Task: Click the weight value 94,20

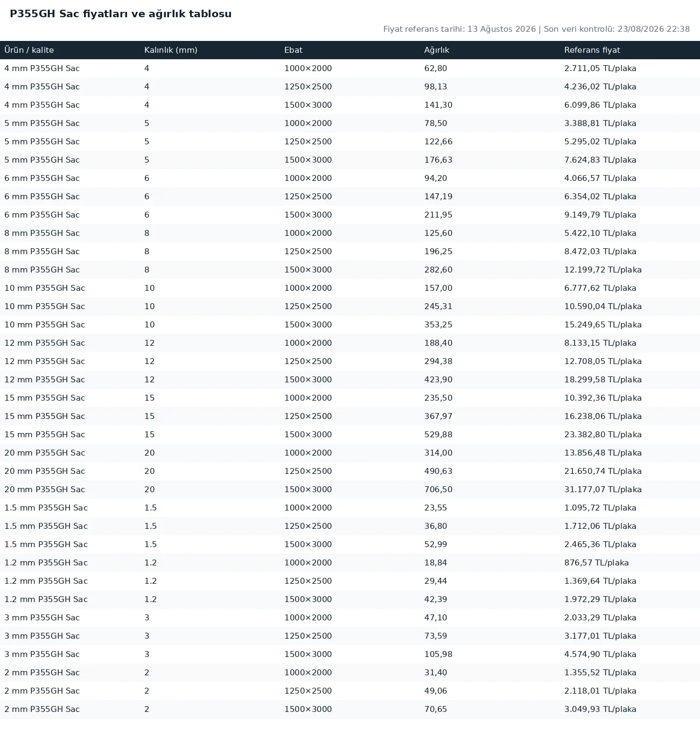Action: point(436,178)
